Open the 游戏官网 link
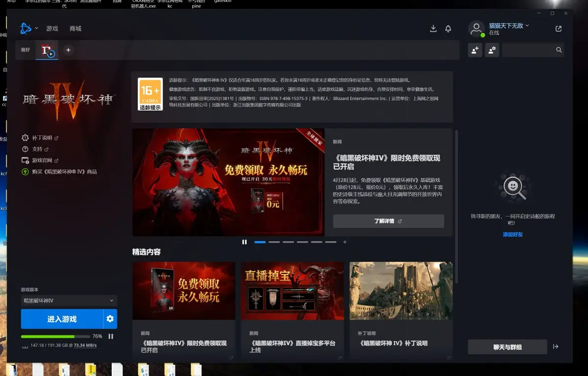This screenshot has width=588, height=376. (42, 160)
